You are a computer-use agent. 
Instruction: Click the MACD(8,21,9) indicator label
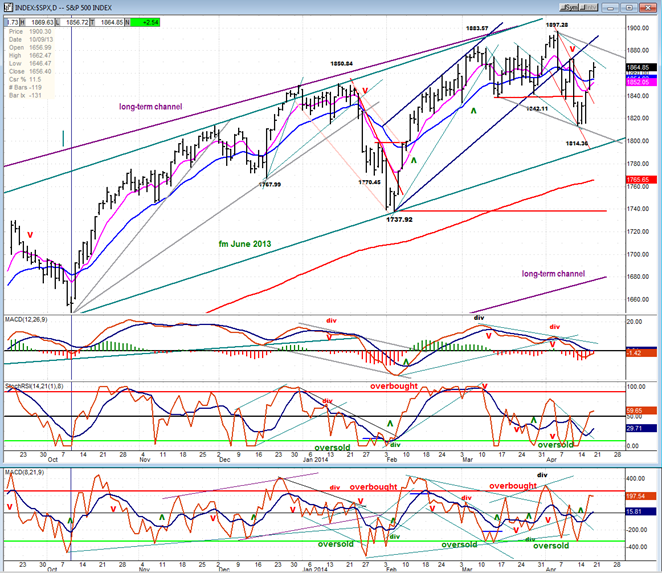24,472
